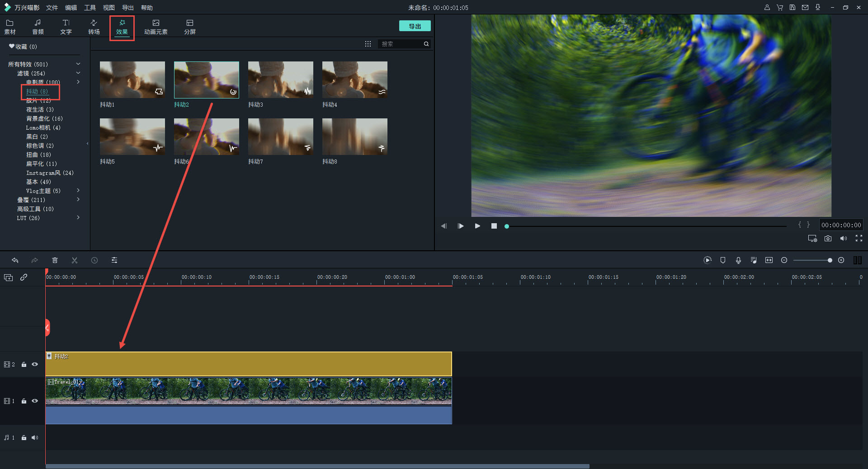Screen dimensions: 868x469
Task: Expand the LUT (26) category arrow
Action: point(78,218)
